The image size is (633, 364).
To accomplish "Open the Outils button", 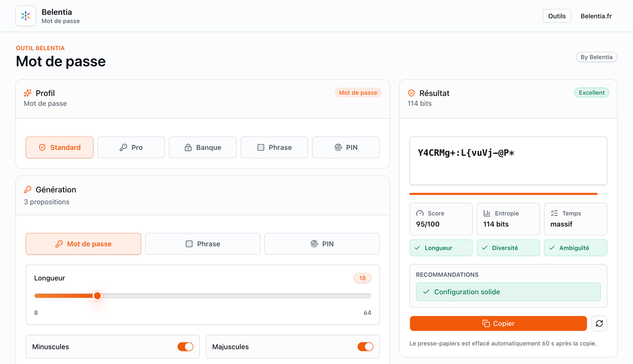I will [557, 16].
